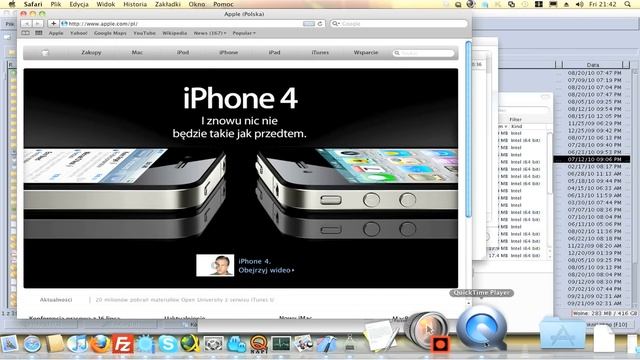Open the YouTube bookmark
The width and height of the screenshot is (640, 360).
point(144,33)
